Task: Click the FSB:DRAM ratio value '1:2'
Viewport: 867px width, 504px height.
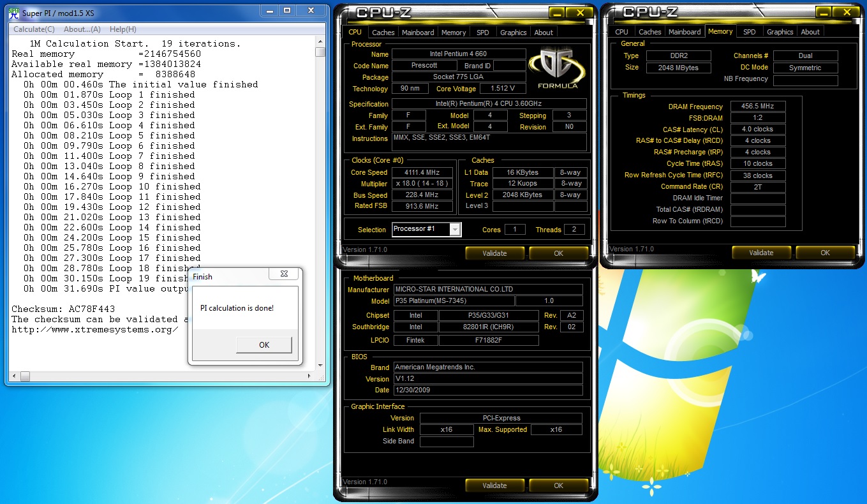Action: coord(758,118)
